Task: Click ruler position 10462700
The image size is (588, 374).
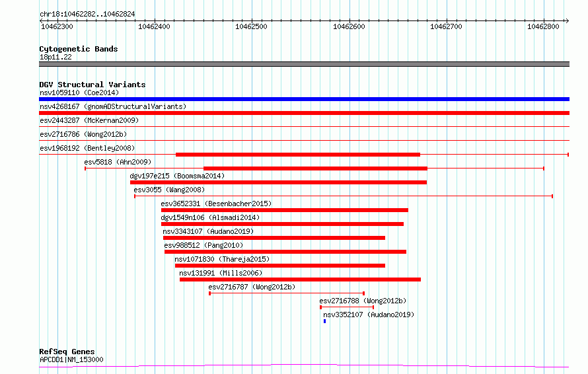Action: [x=446, y=26]
